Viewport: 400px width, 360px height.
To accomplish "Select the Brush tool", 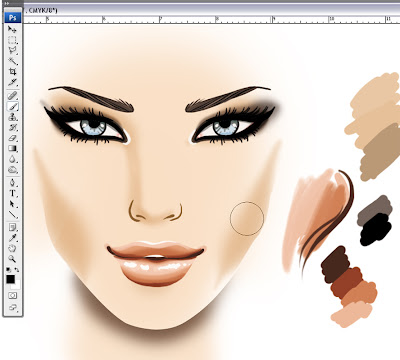I will (12, 107).
